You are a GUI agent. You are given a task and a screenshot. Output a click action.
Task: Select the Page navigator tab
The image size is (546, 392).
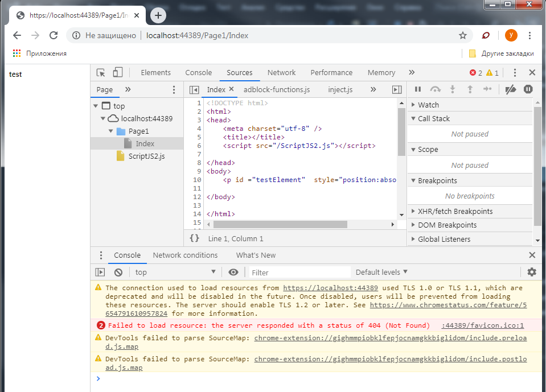[x=104, y=89]
